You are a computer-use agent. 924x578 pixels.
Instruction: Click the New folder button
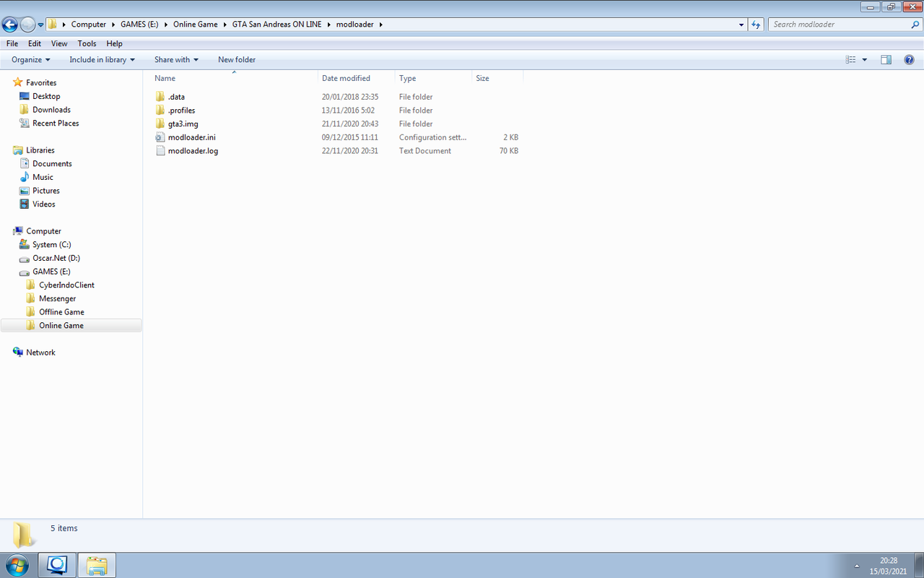tap(237, 60)
